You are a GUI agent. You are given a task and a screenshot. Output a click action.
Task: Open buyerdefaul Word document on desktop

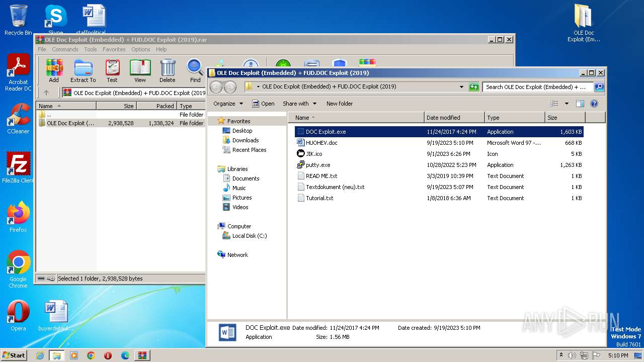click(56, 315)
